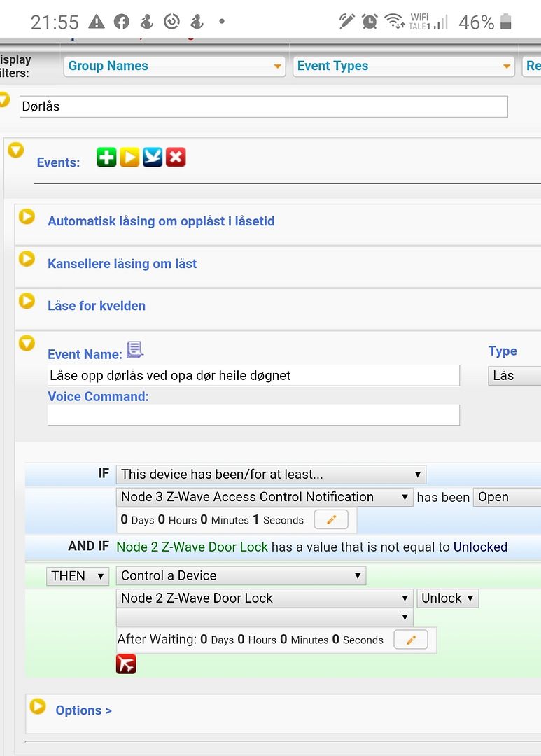
Task: Add a new event with green plus icon
Action: point(106,157)
